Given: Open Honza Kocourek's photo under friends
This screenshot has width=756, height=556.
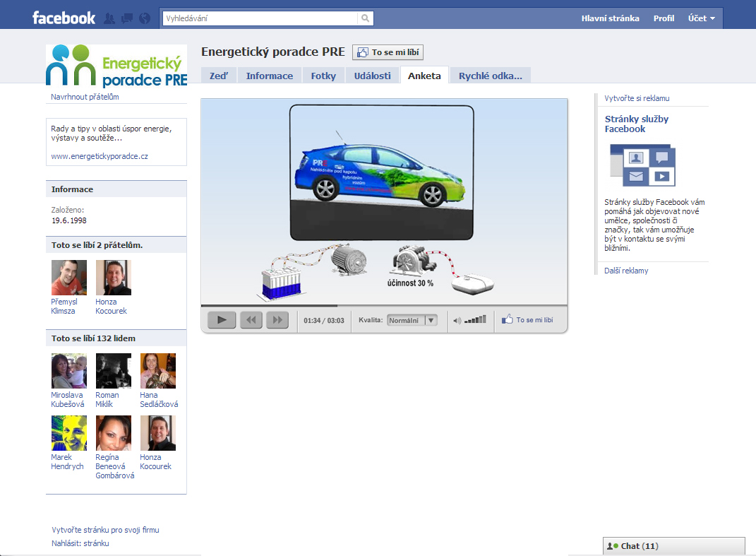Looking at the screenshot, I should click(x=114, y=278).
